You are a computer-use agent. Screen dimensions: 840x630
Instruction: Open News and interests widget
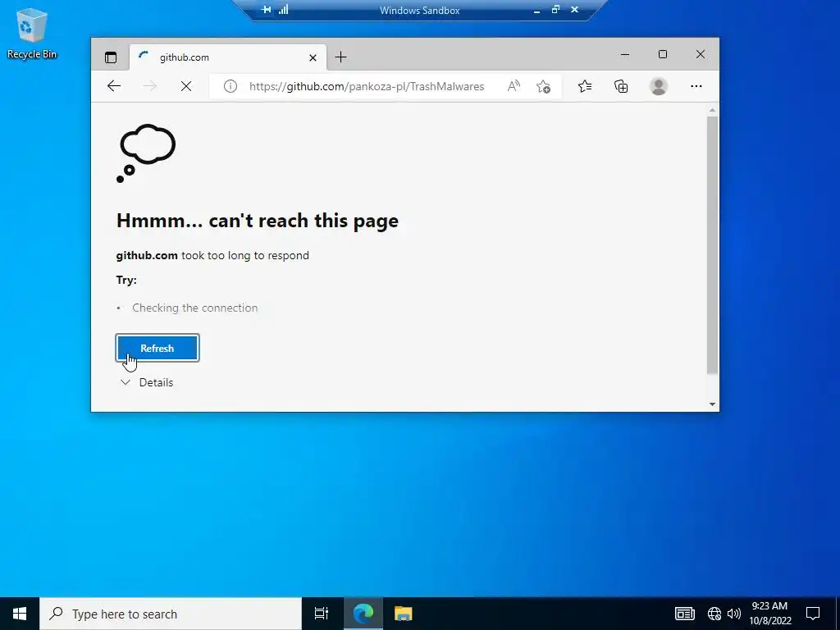[685, 614]
